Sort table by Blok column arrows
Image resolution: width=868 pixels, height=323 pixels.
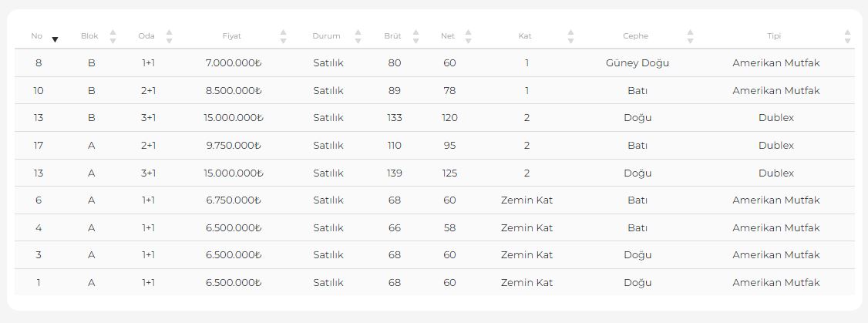click(113, 36)
